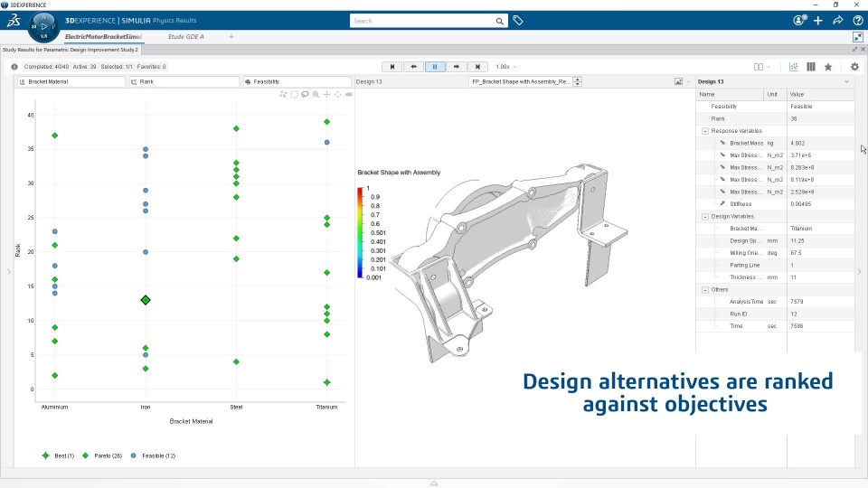This screenshot has width=868, height=488.
Task: Open the settings gear icon
Action: coord(854,66)
